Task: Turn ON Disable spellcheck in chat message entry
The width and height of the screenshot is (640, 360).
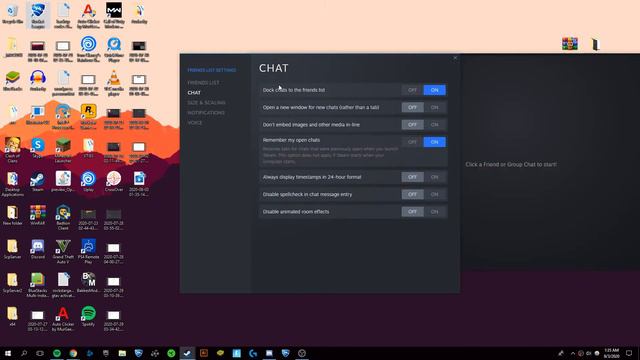Action: 434,194
